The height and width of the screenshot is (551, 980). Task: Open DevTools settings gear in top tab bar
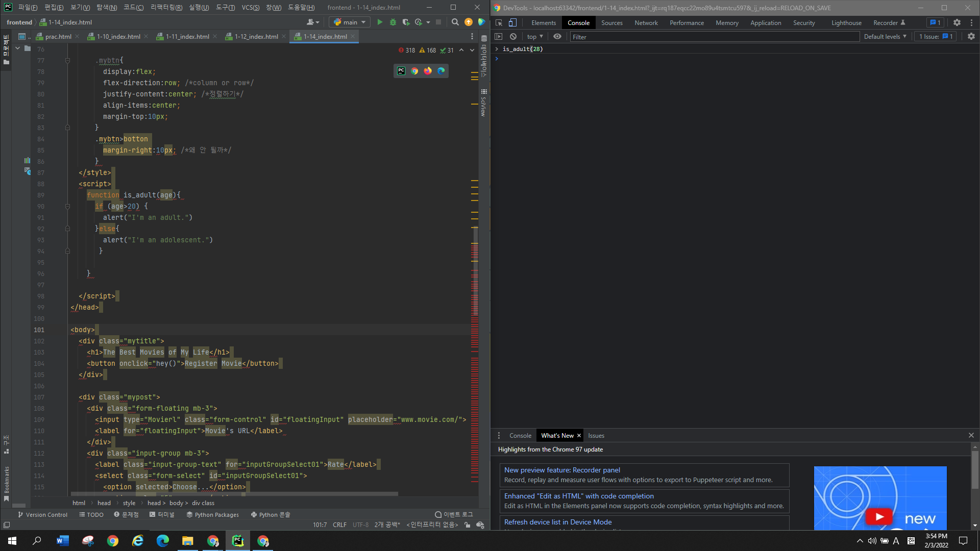957,22
